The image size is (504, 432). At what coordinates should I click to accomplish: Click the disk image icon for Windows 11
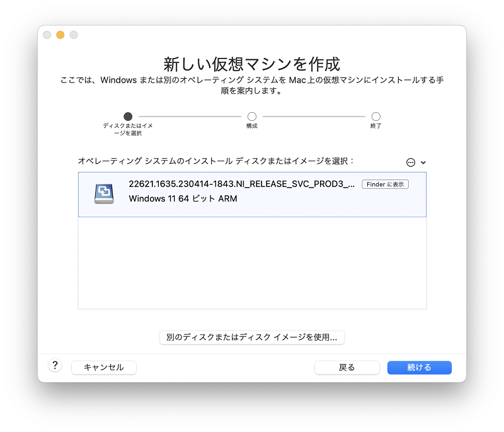(104, 193)
